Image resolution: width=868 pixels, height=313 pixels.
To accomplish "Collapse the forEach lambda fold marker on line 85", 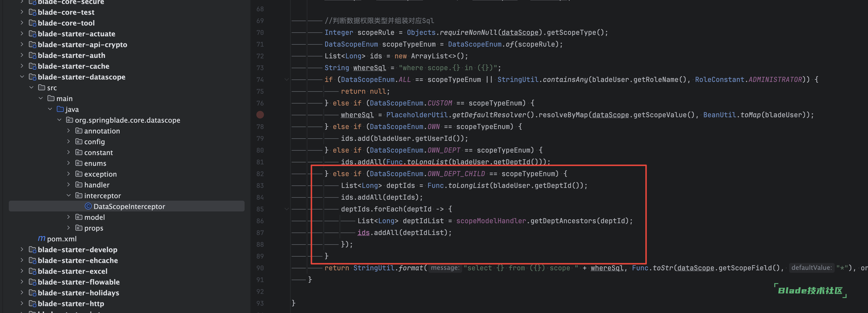I will pos(287,209).
